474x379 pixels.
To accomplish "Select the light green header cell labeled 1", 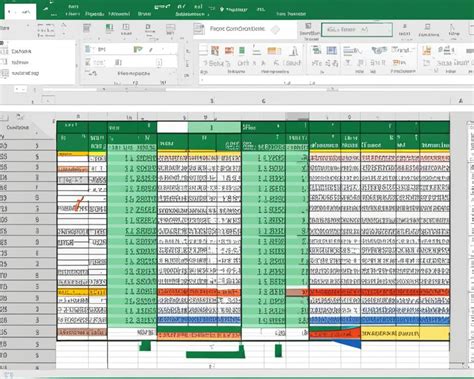I will pos(214,127).
